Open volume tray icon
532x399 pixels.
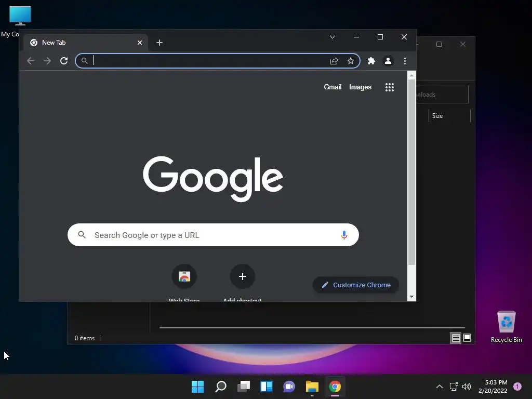467,387
